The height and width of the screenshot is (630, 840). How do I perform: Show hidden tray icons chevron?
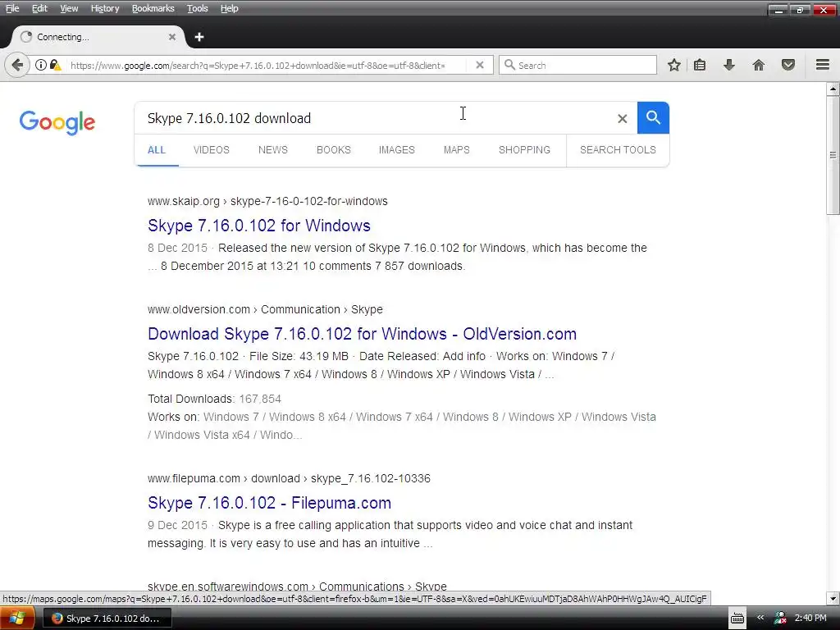(760, 618)
